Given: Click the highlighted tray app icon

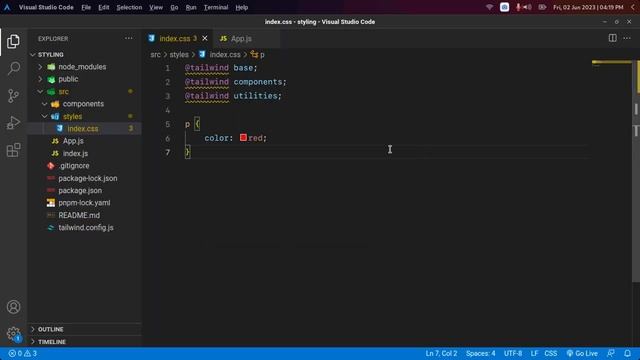Looking at the screenshot, I should 504,7.
